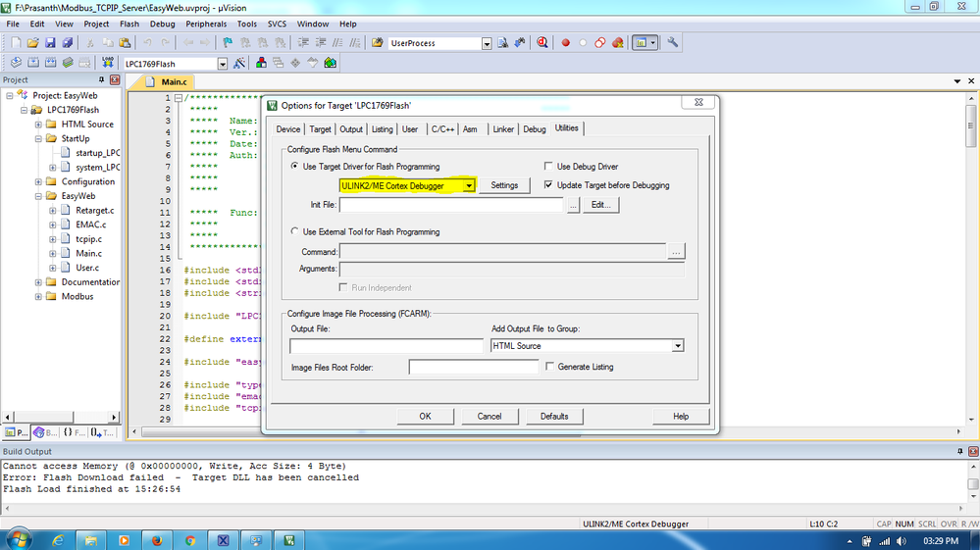This screenshot has width=980, height=550.
Task: Click the Defaults button
Action: coord(554,417)
